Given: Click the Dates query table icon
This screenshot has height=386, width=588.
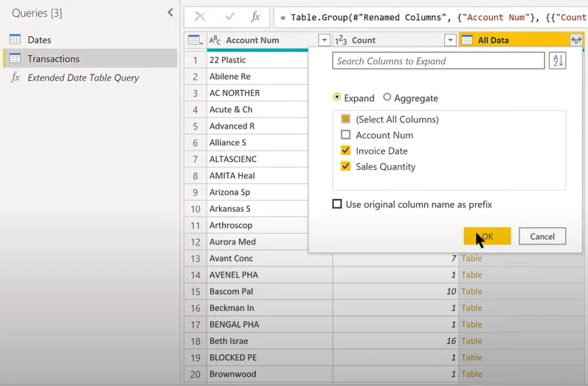Looking at the screenshot, I should (x=15, y=39).
